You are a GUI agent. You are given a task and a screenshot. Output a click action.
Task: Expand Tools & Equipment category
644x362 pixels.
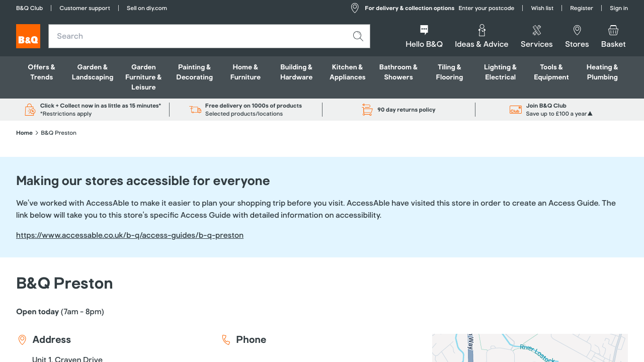pyautogui.click(x=551, y=72)
